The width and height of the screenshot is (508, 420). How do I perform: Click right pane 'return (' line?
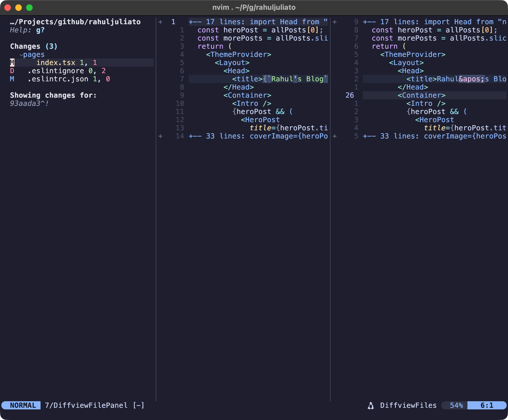tap(389, 46)
